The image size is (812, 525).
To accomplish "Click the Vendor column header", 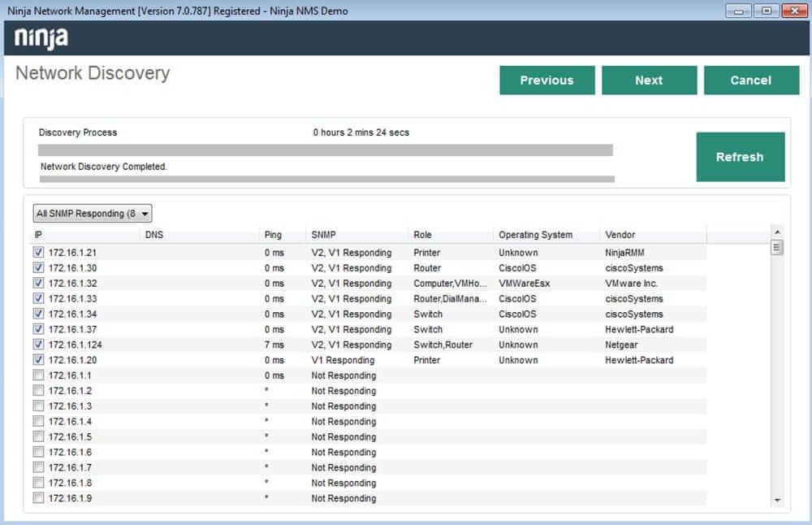I will tap(620, 235).
